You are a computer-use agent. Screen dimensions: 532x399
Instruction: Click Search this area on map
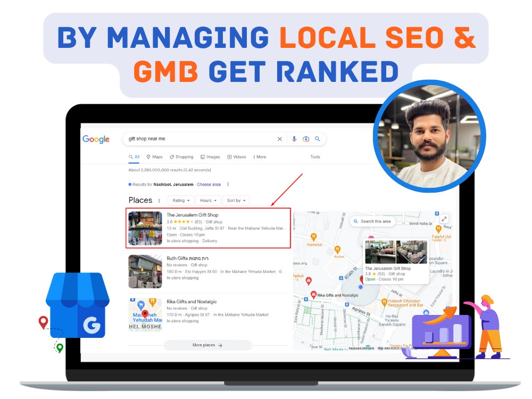point(372,221)
